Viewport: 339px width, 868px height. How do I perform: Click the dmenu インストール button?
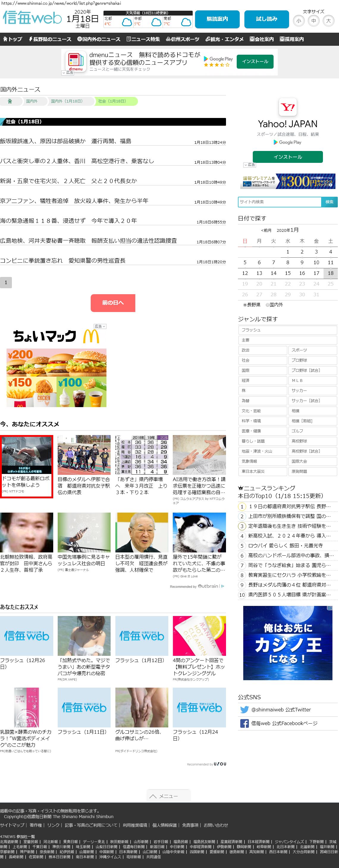255,61
